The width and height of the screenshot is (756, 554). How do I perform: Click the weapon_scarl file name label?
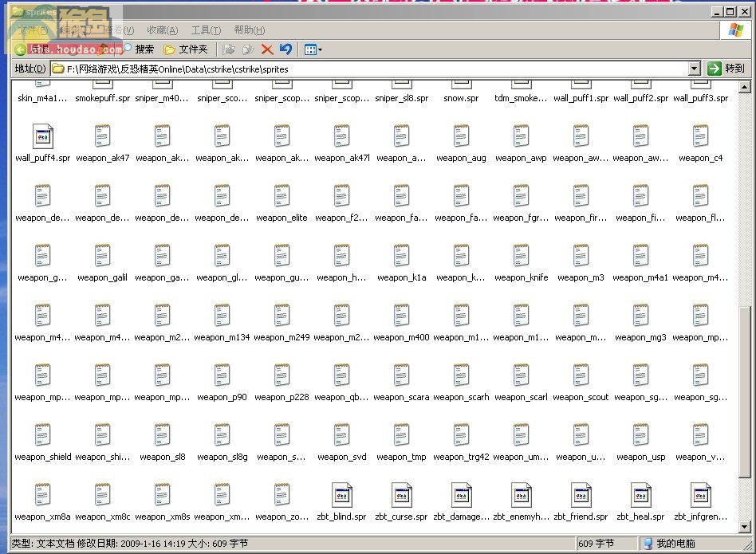tap(521, 398)
